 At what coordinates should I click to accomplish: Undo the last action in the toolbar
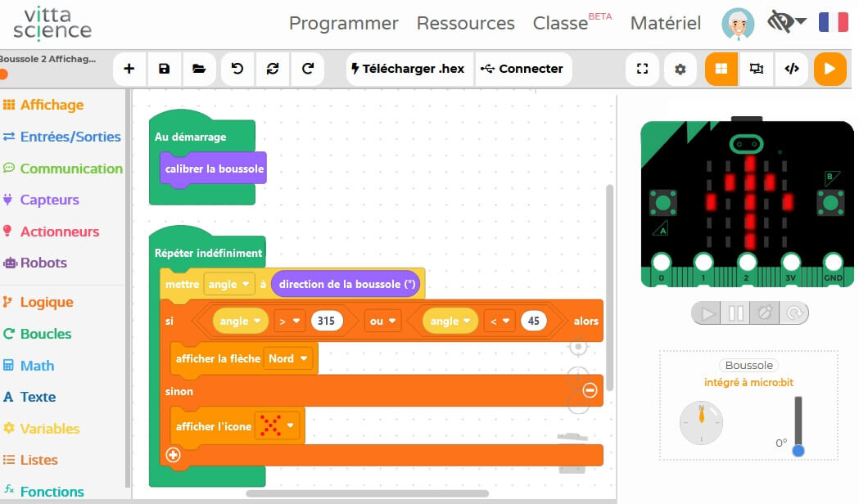(237, 70)
